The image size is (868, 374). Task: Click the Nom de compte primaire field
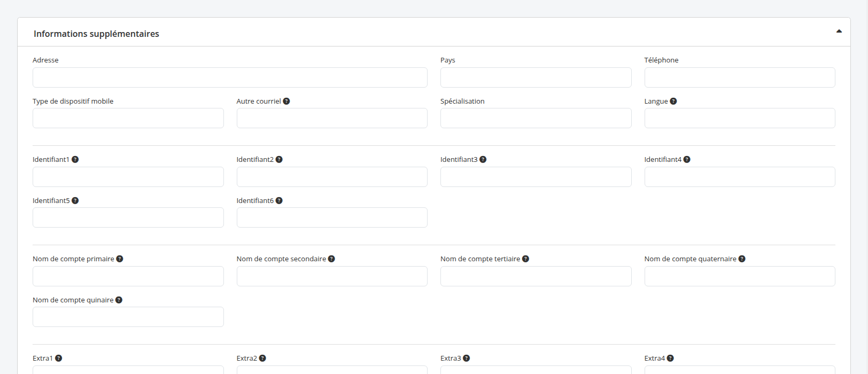tap(128, 276)
